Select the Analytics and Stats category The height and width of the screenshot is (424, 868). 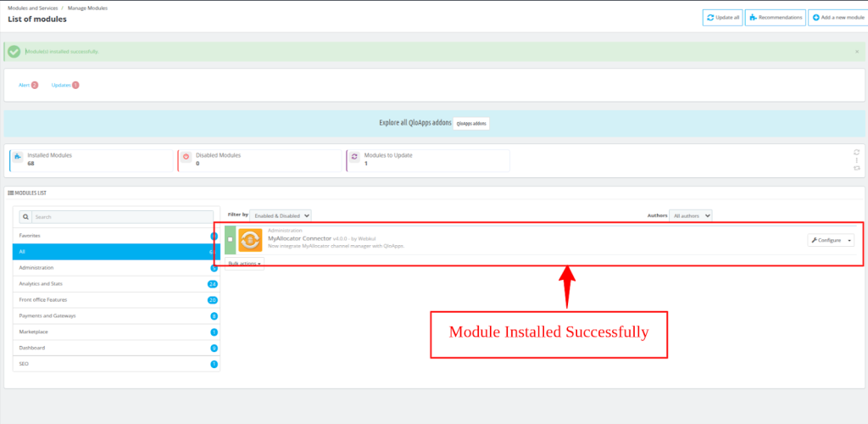(x=110, y=283)
